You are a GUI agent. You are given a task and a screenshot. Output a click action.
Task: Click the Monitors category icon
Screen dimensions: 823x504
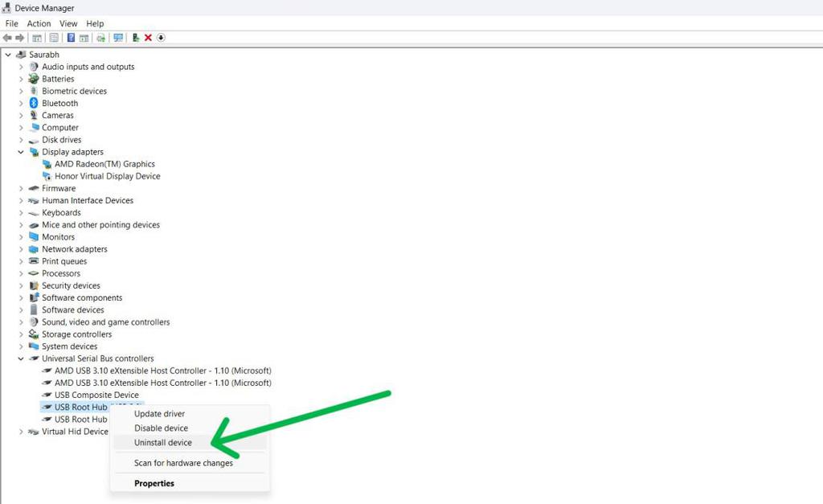click(x=34, y=237)
